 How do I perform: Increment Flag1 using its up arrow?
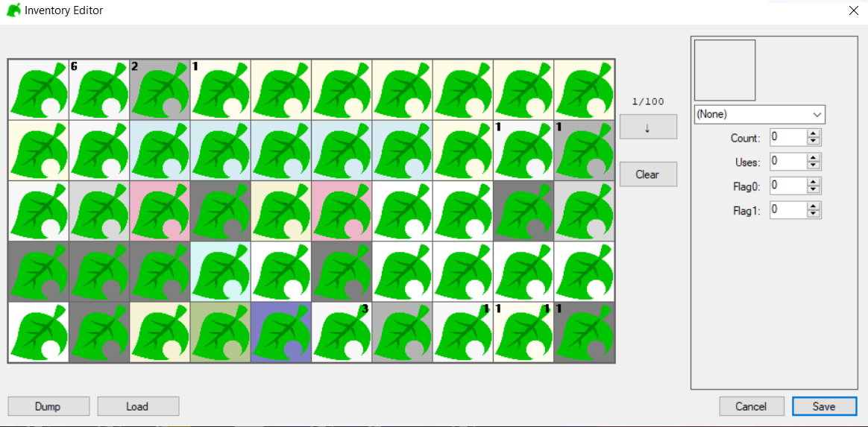click(814, 206)
